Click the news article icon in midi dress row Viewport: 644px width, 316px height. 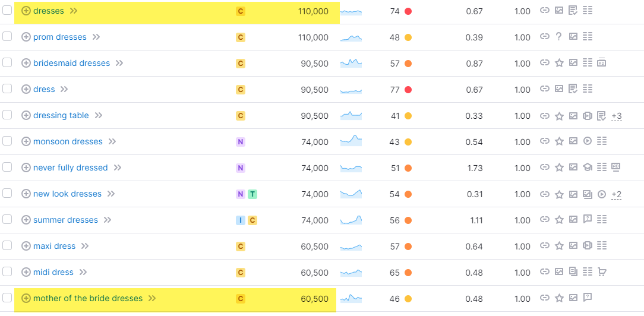[573, 271]
